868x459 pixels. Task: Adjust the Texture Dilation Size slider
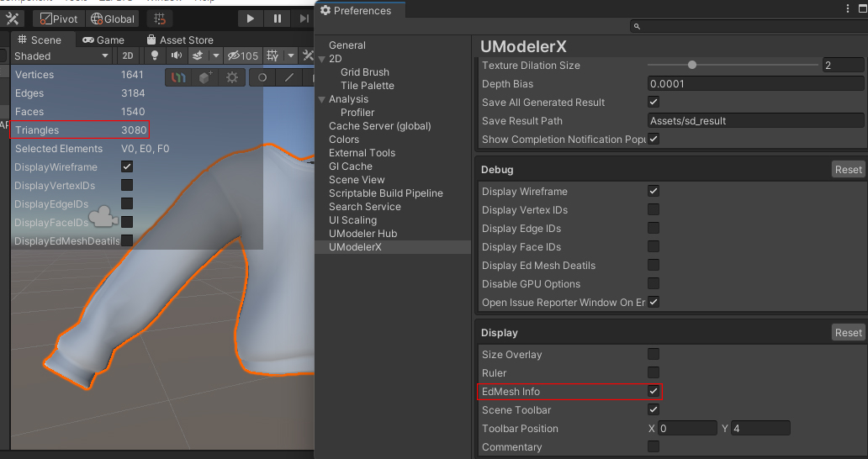pyautogui.click(x=692, y=65)
